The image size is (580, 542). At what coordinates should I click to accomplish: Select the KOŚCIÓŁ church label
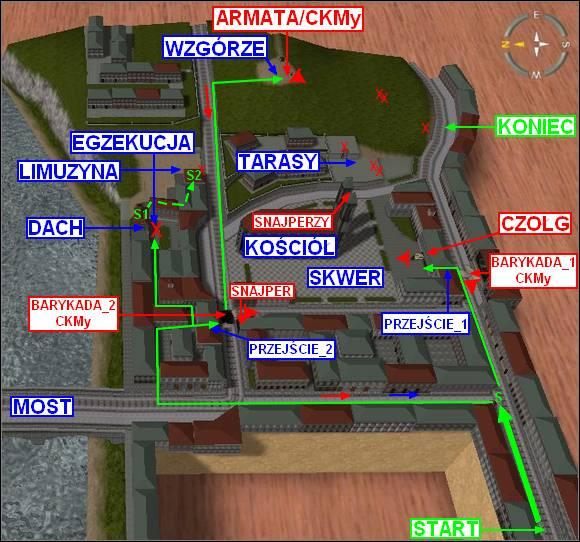290,247
